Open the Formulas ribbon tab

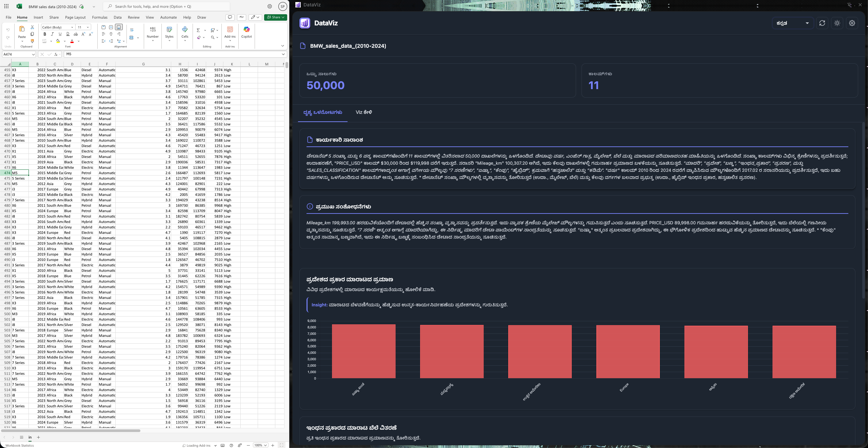[x=100, y=17]
